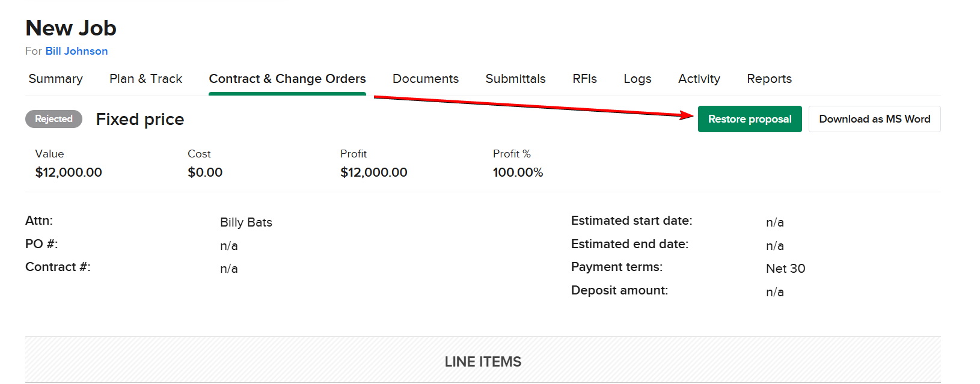Screen dimensions: 980x384
Task: Show the Reports tab
Action: pyautogui.click(x=769, y=79)
